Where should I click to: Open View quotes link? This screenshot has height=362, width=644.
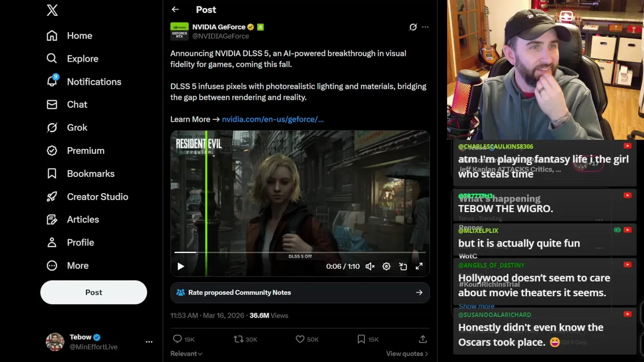407,354
